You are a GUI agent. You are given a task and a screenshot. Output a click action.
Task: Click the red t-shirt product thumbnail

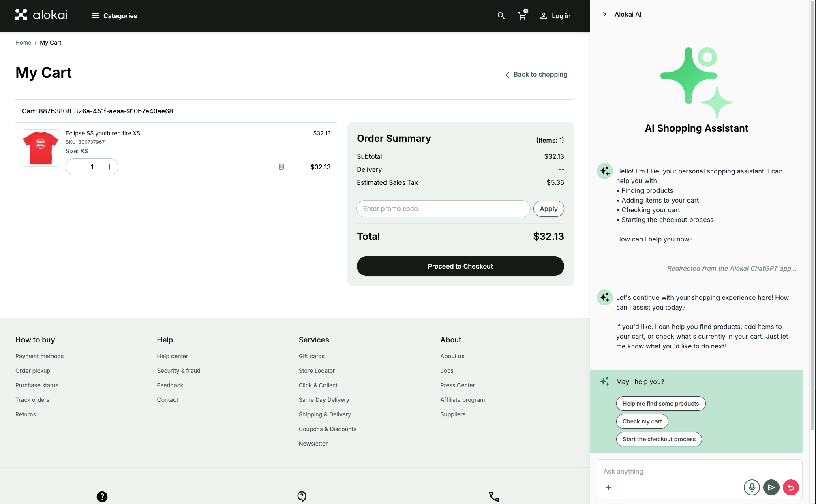[x=41, y=148]
